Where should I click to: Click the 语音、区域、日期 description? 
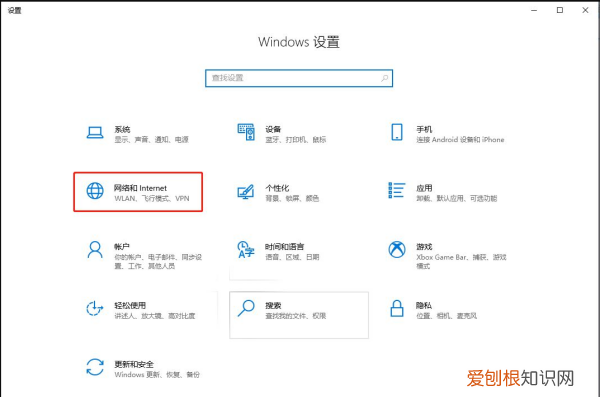click(292, 257)
